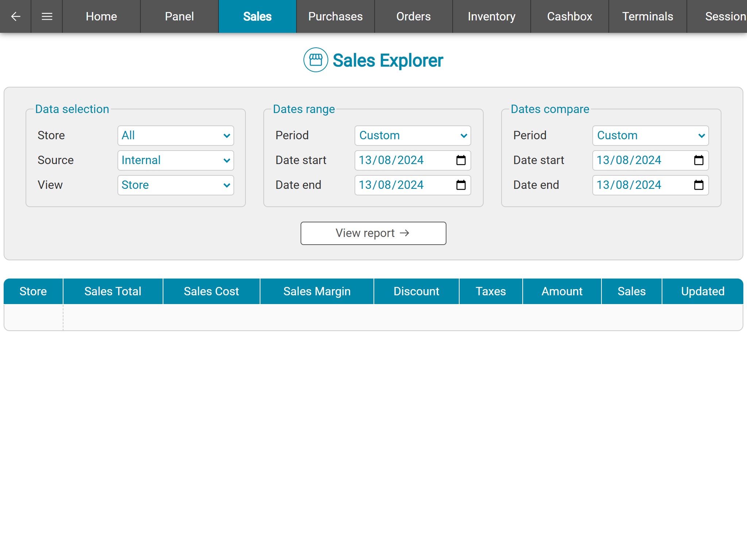Expand the Source dropdown set to Internal

point(175,160)
